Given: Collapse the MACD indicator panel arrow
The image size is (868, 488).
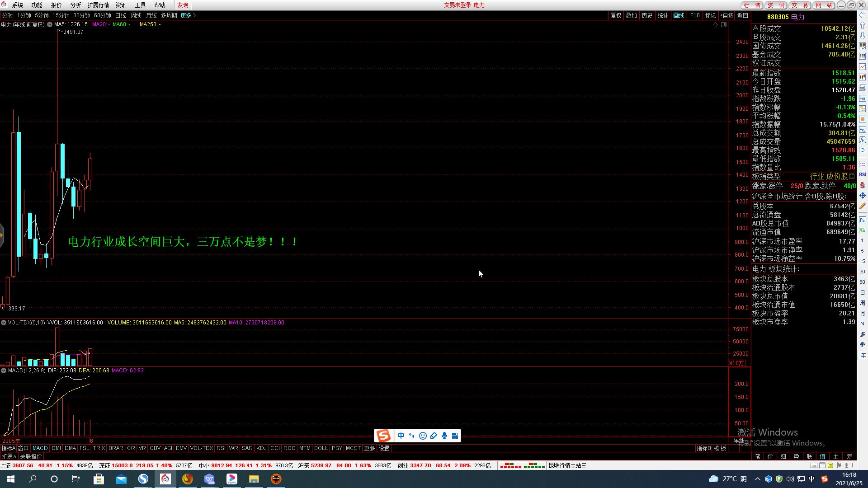Looking at the screenshot, I should click(4, 371).
